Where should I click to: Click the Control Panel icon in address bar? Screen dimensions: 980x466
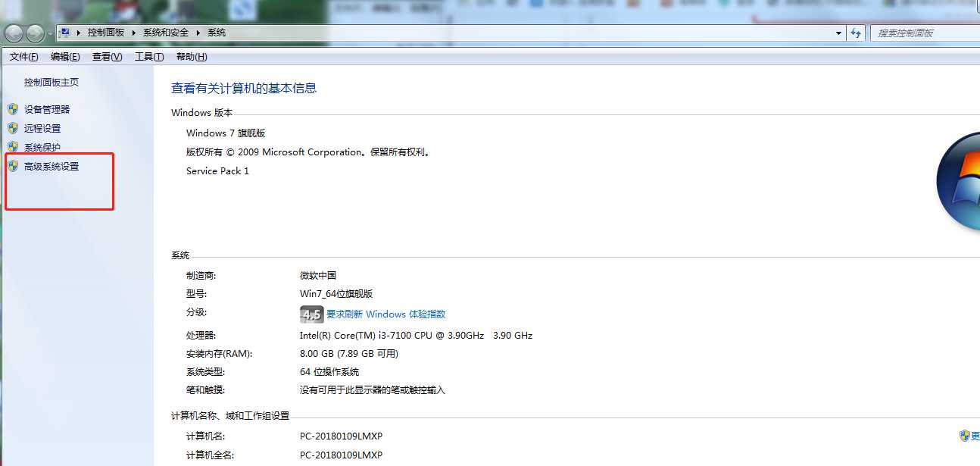point(65,33)
